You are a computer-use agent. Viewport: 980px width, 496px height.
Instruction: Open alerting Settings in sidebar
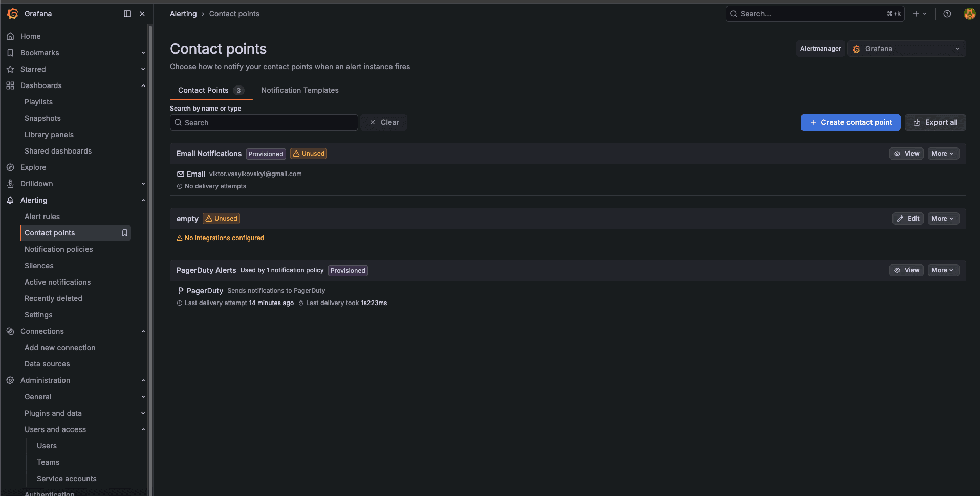click(x=38, y=315)
